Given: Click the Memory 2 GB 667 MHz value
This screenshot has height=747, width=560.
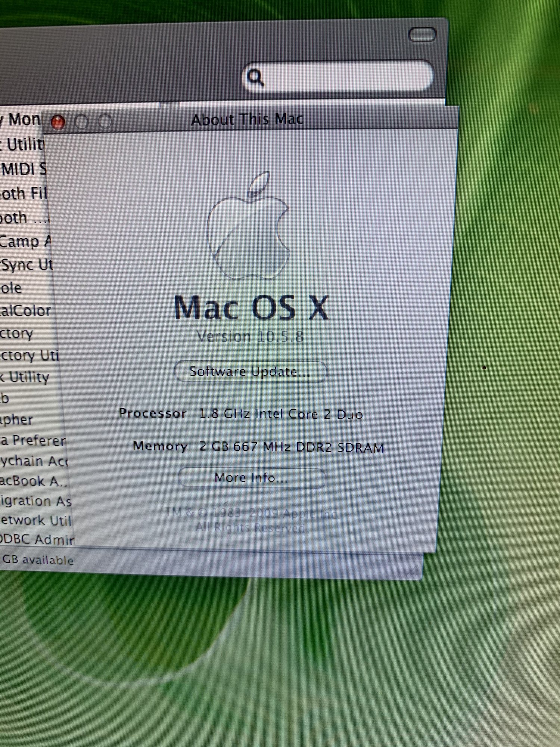Looking at the screenshot, I should coord(292,447).
